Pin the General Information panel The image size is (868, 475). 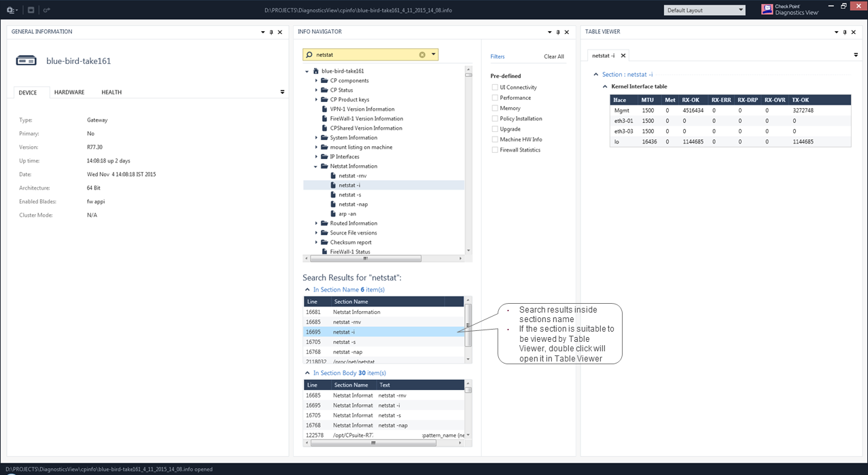pyautogui.click(x=271, y=32)
